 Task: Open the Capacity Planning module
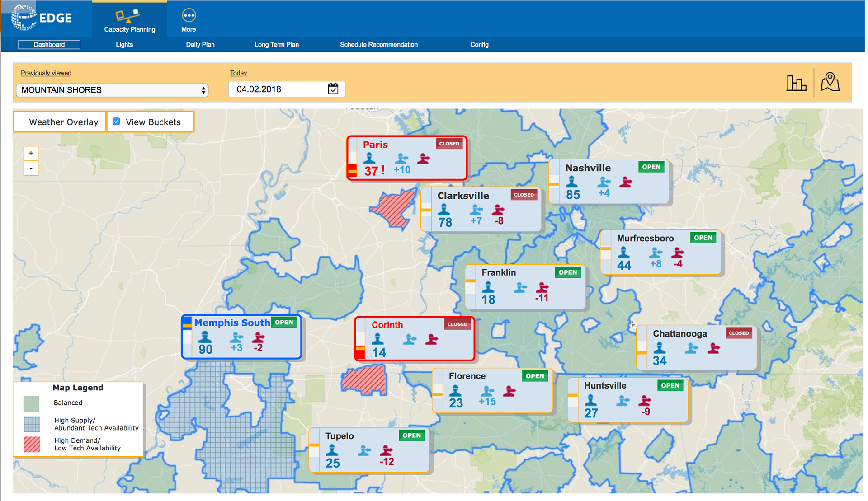tap(129, 19)
